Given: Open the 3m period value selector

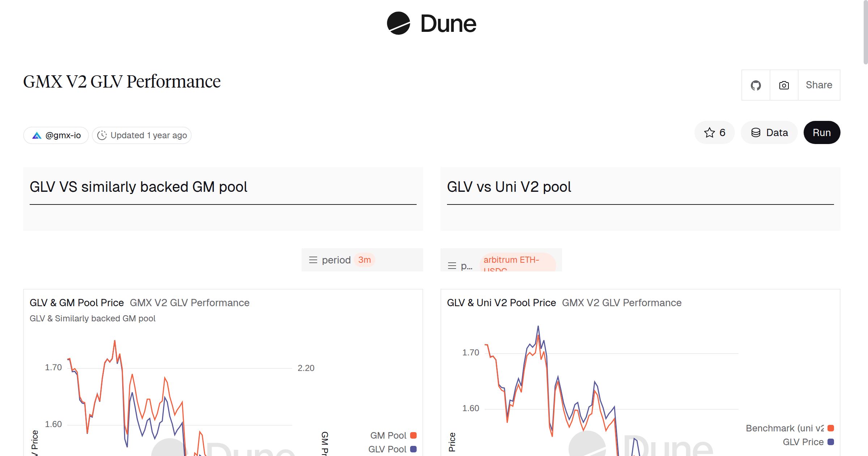Looking at the screenshot, I should pyautogui.click(x=365, y=259).
